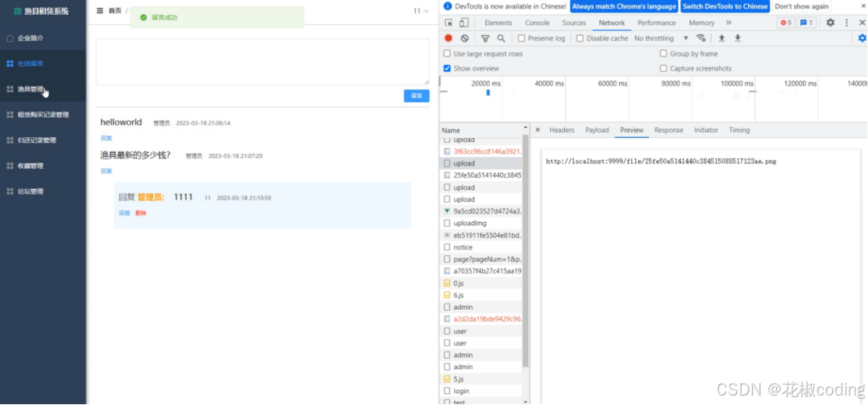
Task: Click the red record network log button
Action: tap(448, 38)
